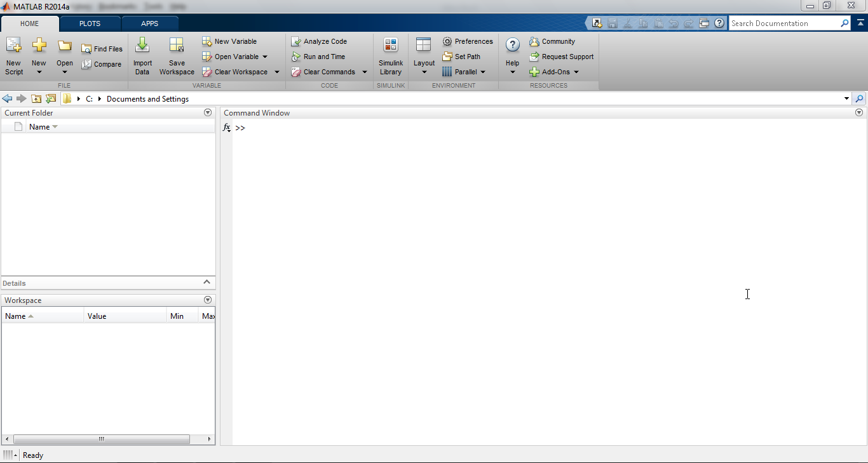This screenshot has width=868, height=463.
Task: Click the Redo arrow icon
Action: 689,23
